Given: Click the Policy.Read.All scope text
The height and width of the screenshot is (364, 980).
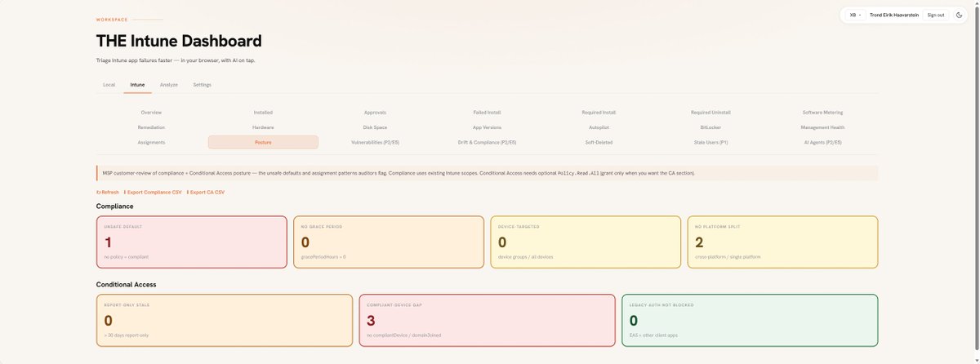Looking at the screenshot, I should coord(578,173).
